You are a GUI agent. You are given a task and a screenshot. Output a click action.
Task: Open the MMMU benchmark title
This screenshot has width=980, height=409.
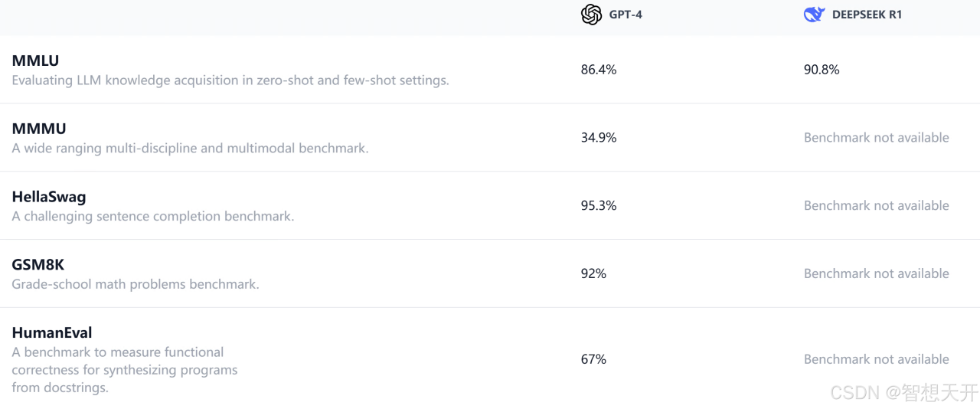tap(39, 129)
